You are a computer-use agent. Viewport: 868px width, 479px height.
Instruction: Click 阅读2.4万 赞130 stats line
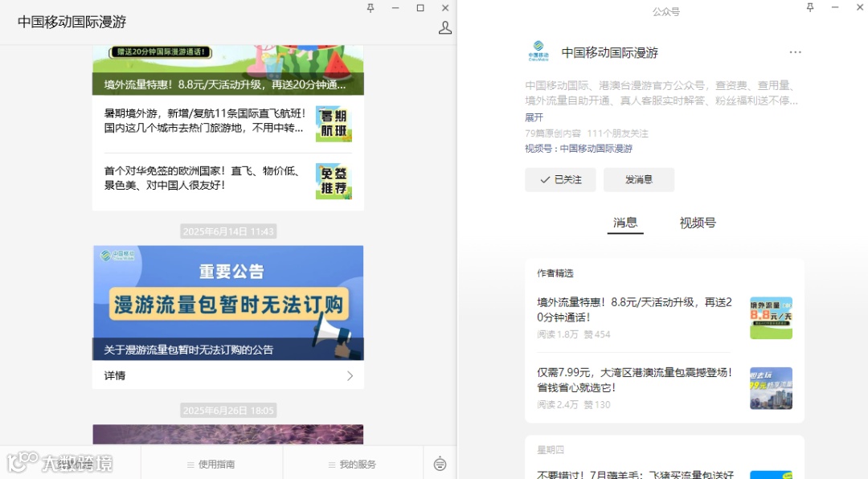(574, 405)
